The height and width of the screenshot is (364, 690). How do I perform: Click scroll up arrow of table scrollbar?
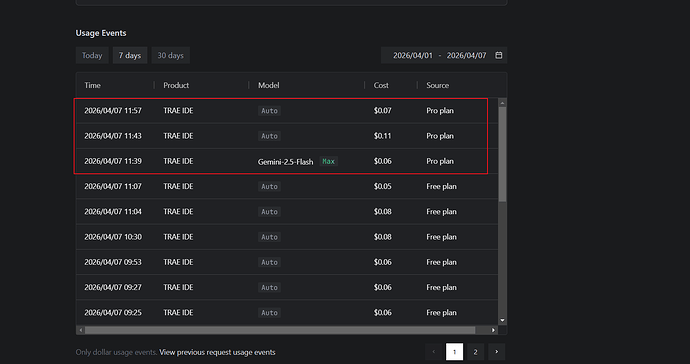coord(502,103)
